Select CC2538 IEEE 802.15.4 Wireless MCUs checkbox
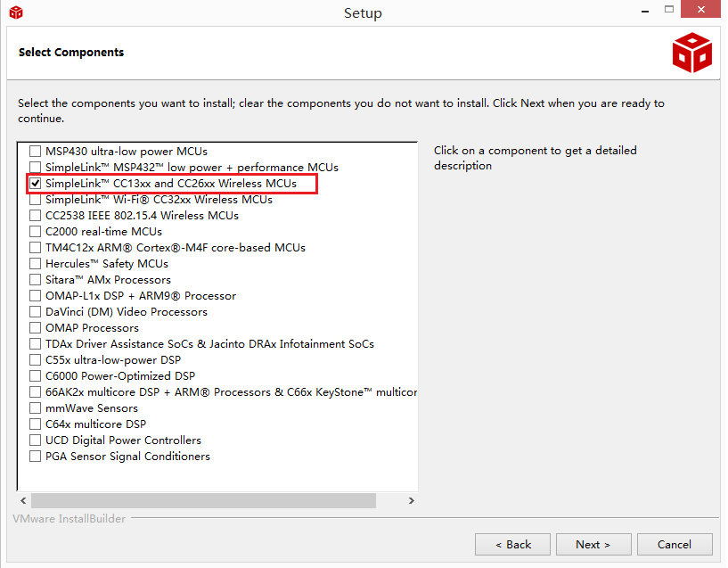728x568 pixels. (x=35, y=216)
